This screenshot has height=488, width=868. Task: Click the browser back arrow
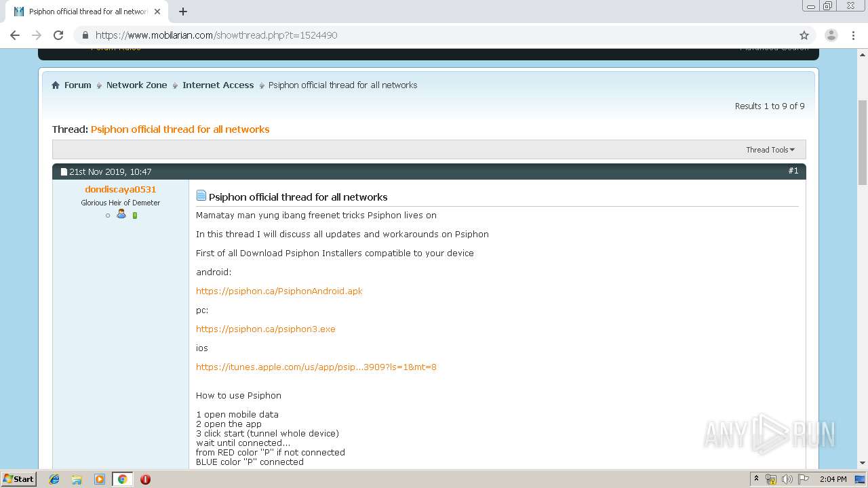[x=15, y=35]
